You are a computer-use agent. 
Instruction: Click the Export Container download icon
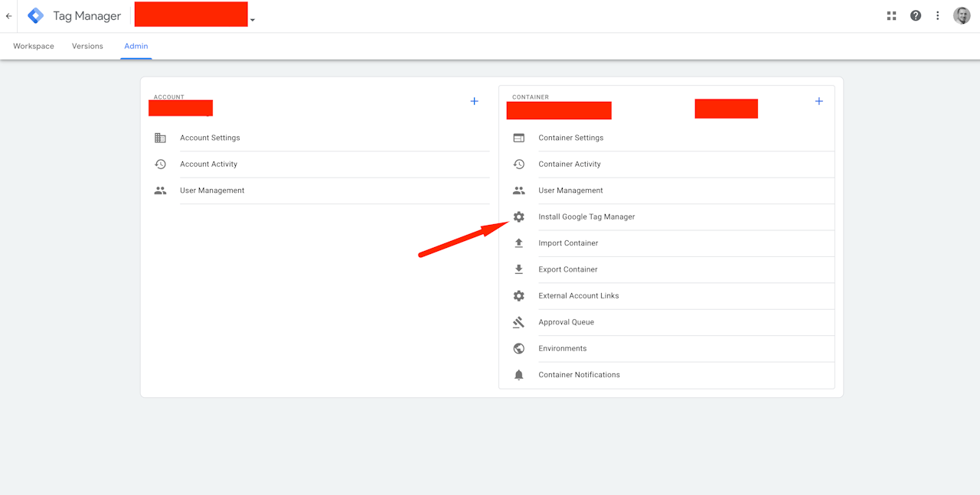click(x=518, y=269)
